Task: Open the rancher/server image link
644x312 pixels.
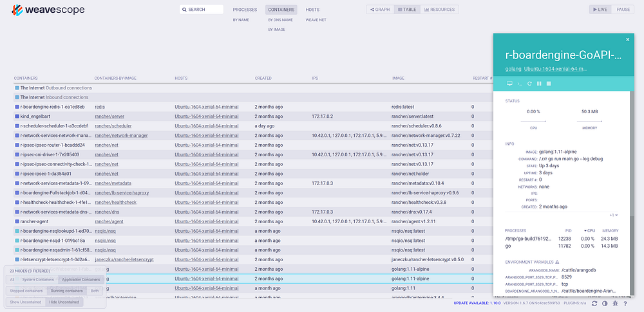Action: pyautogui.click(x=109, y=116)
